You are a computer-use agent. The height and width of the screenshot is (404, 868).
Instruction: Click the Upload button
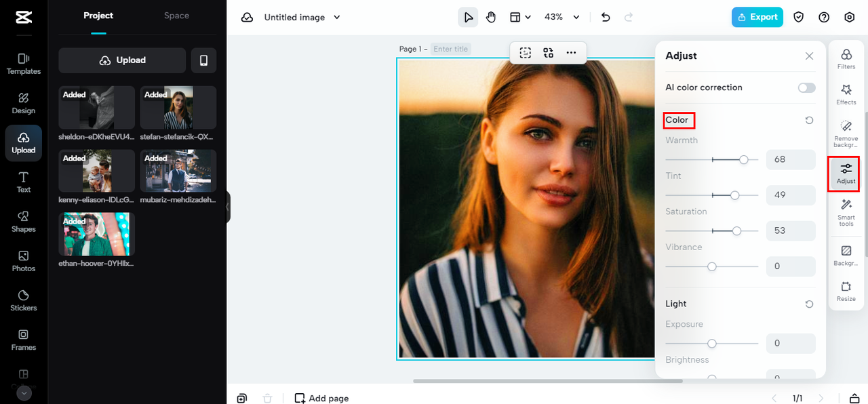pyautogui.click(x=122, y=60)
